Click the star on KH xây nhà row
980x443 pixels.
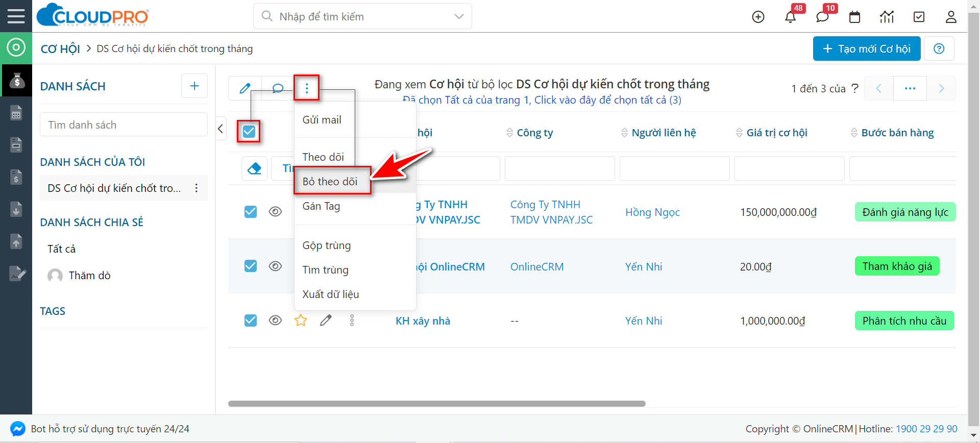pyautogui.click(x=301, y=321)
